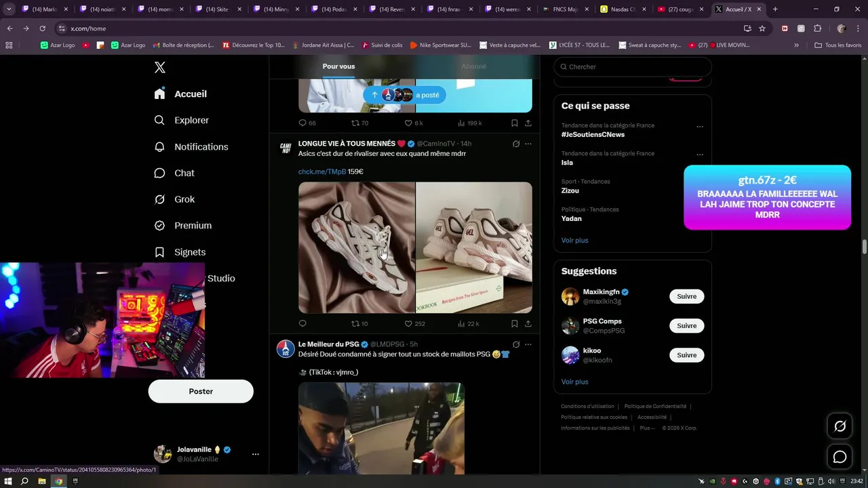Open the Chat bubble icon in sidebar

[159, 173]
